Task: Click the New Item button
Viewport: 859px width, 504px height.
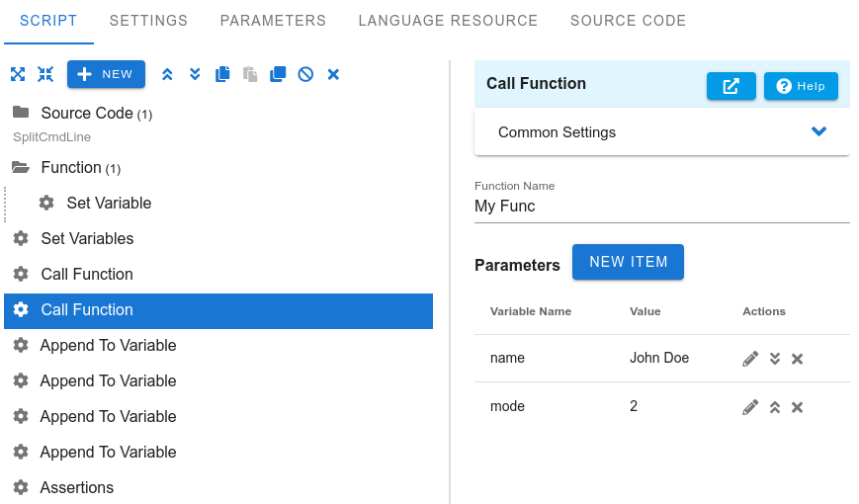Action: tap(629, 262)
